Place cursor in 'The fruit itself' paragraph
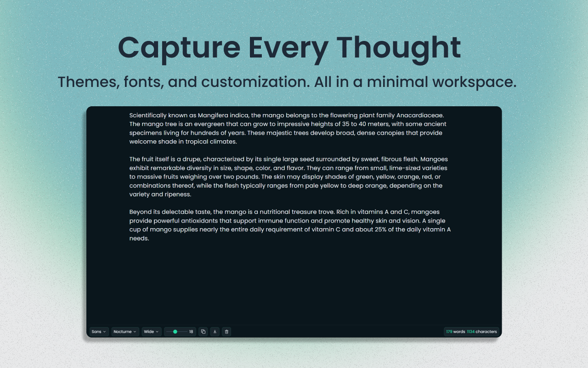Viewport: 588px width, 368px height. click(276, 177)
